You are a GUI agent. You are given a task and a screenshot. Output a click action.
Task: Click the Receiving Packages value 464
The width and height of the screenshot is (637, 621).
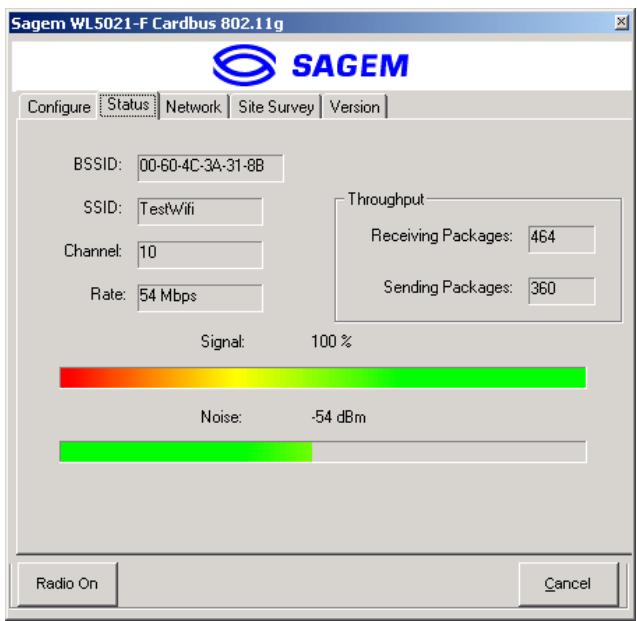pyautogui.click(x=561, y=239)
